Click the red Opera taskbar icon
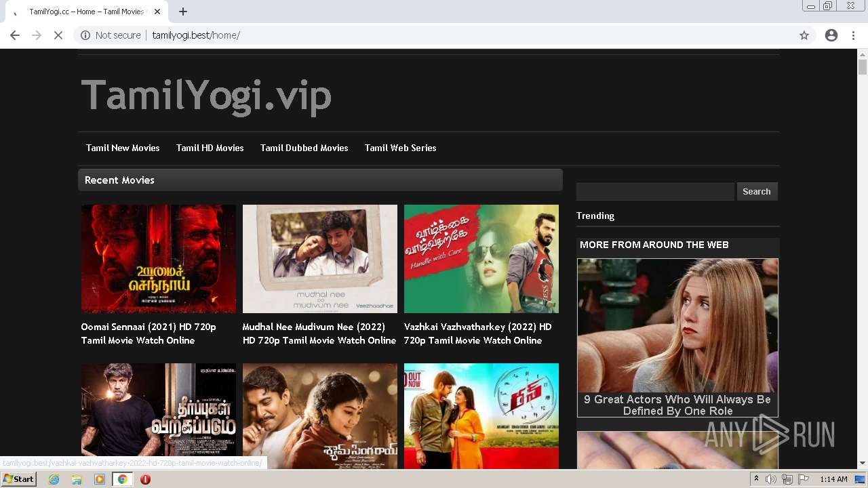The image size is (868, 488). pos(145,479)
